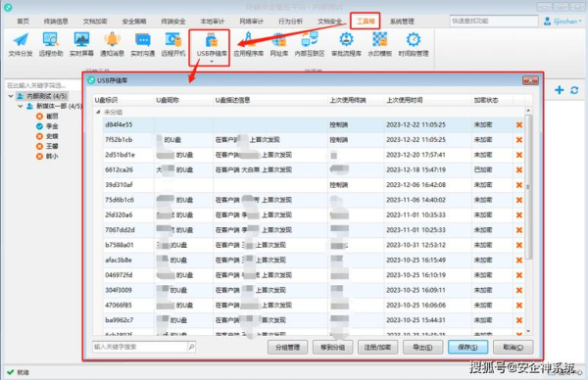Sort by 加密状态 column header
The height and width of the screenshot is (380, 588).
coord(492,100)
